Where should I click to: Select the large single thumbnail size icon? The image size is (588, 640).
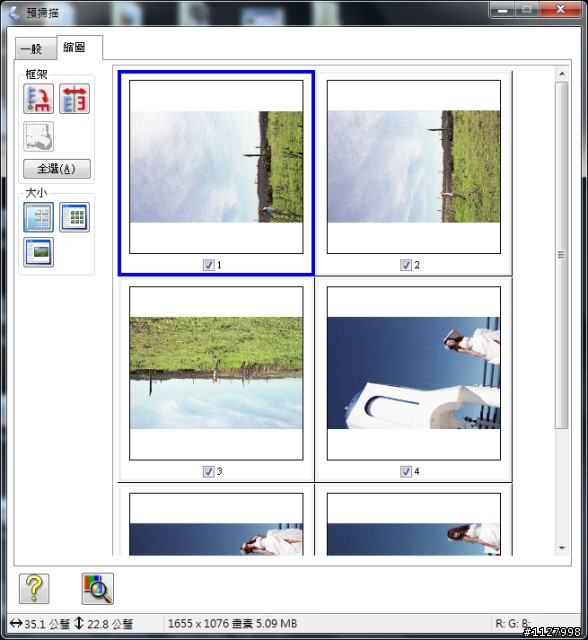coord(38,253)
